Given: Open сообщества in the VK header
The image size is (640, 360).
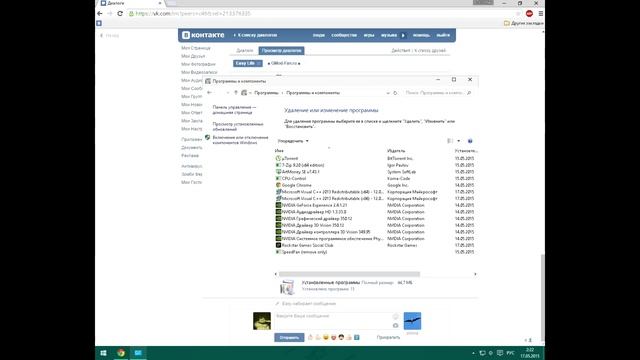Looking at the screenshot, I should (344, 35).
